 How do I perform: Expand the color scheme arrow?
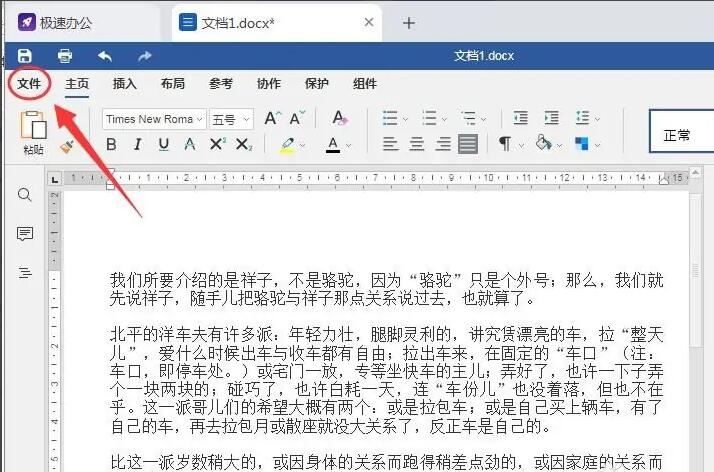(x=597, y=146)
